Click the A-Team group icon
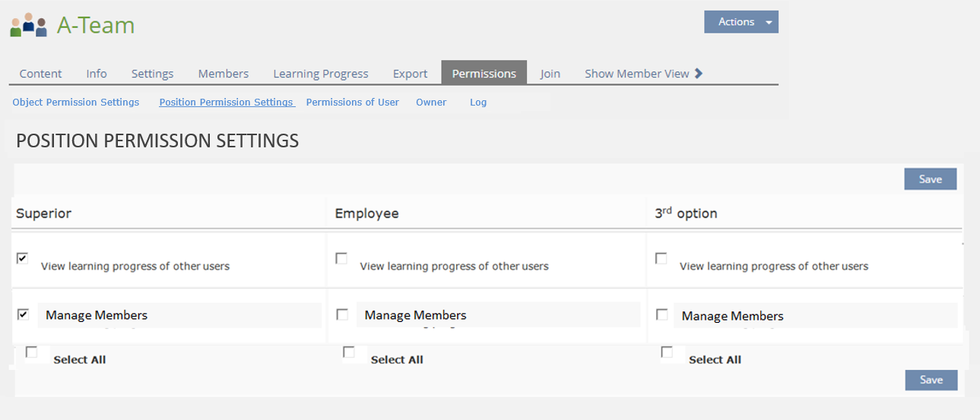 [29, 25]
